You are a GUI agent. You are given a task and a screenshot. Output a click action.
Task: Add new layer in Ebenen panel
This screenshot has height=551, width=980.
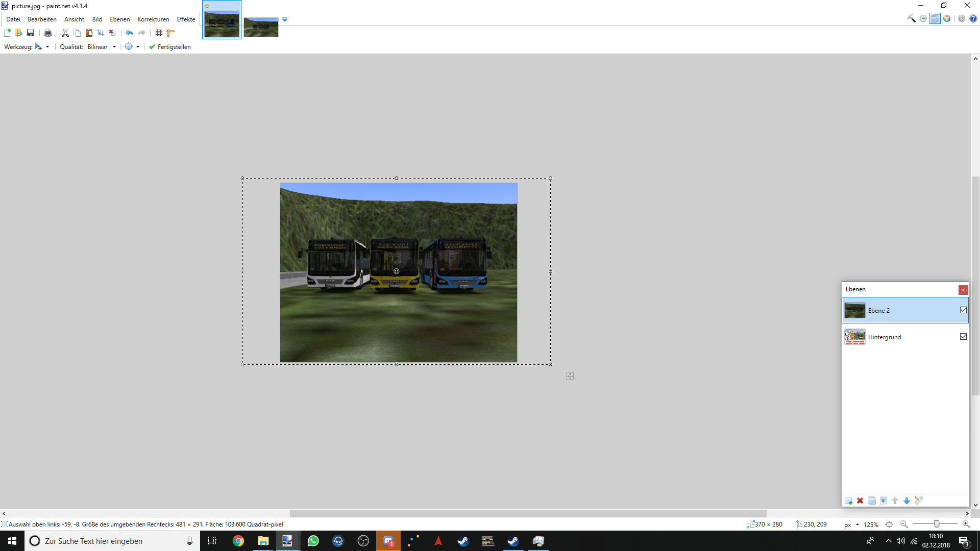(848, 501)
